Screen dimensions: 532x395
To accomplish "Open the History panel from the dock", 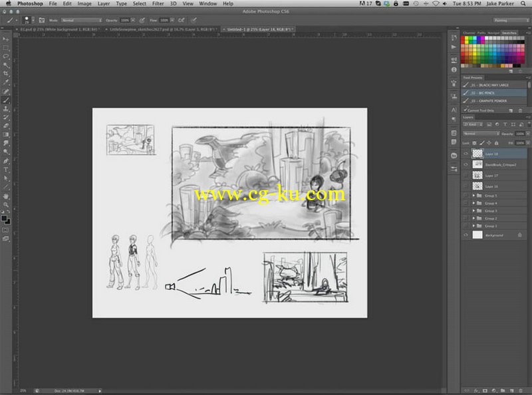I will [454, 37].
